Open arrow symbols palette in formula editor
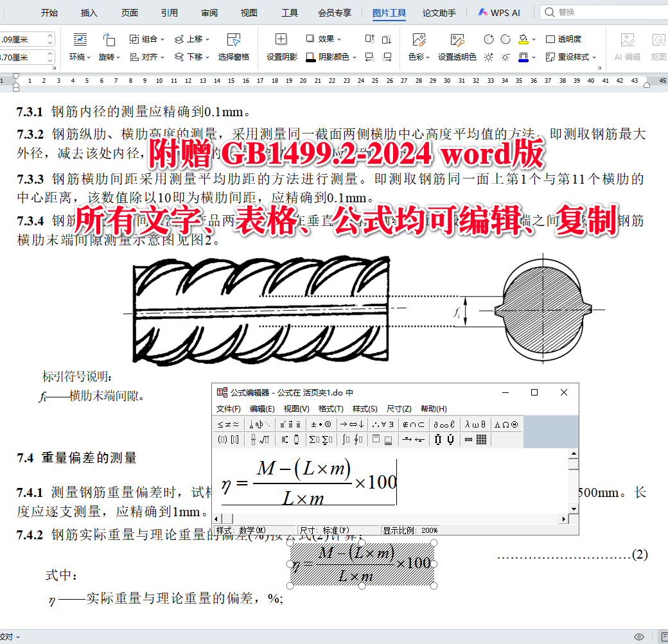The height and width of the screenshot is (644, 668). (x=352, y=424)
